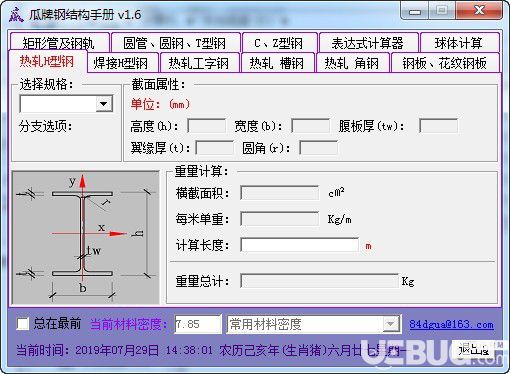Click the Kg/m unit label
The image size is (510, 374).
tap(339, 219)
